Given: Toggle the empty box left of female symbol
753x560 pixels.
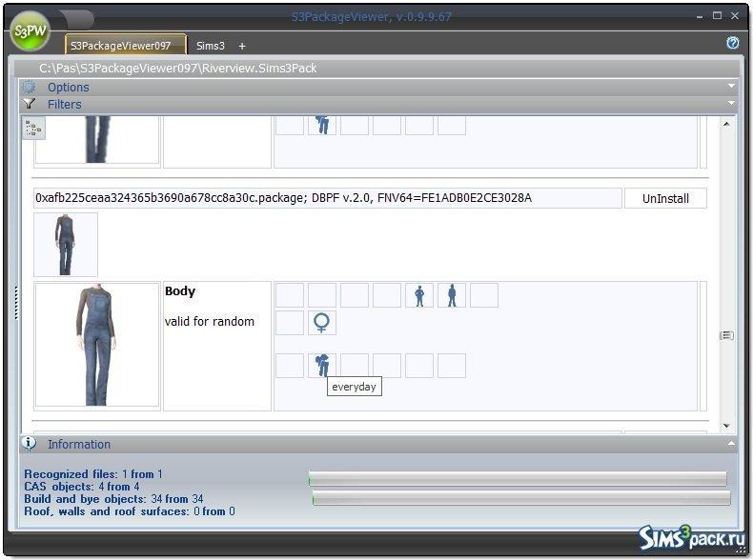Looking at the screenshot, I should tap(290, 323).
